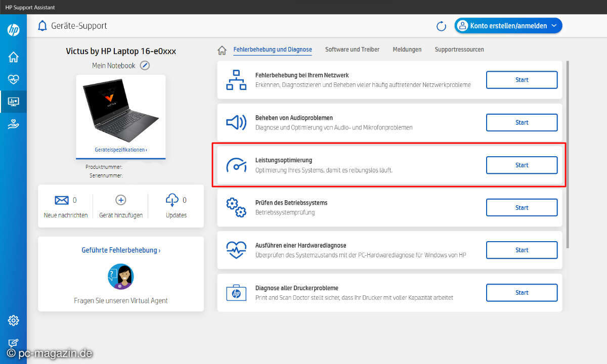Start Leistungsoptimierung
The image size is (607, 364).
point(522,165)
